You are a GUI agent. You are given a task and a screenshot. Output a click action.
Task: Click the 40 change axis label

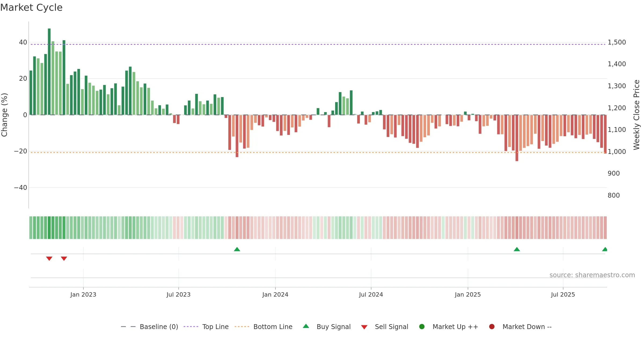(x=23, y=42)
